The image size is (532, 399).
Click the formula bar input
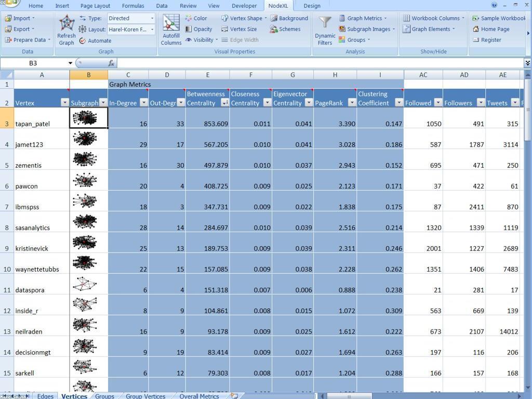(x=321, y=63)
